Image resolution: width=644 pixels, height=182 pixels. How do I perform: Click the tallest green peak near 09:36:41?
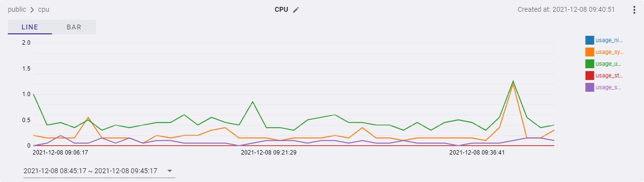(513, 81)
